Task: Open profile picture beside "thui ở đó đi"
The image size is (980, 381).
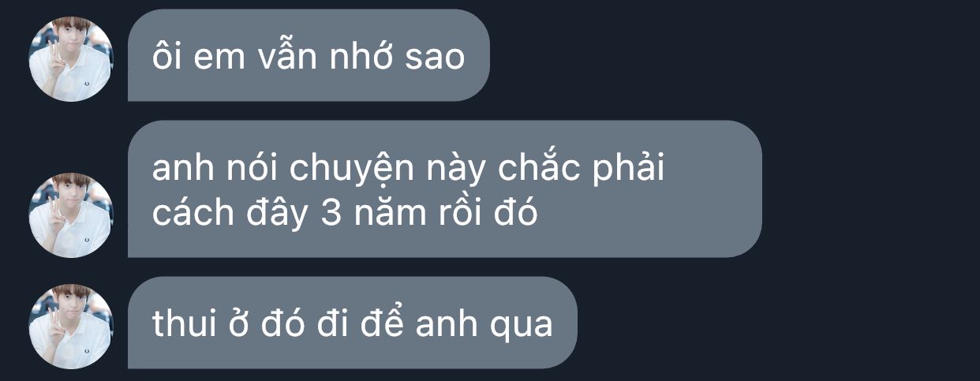Action: [71, 326]
